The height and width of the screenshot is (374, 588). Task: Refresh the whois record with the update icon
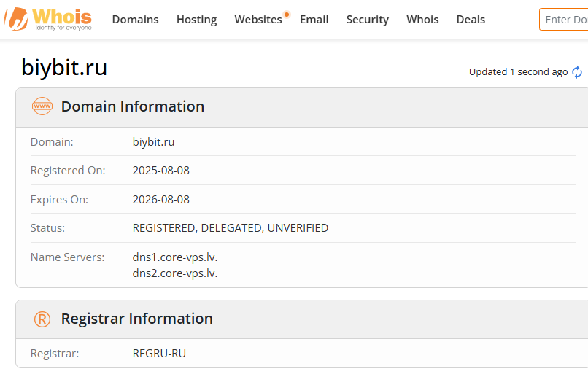(x=577, y=72)
